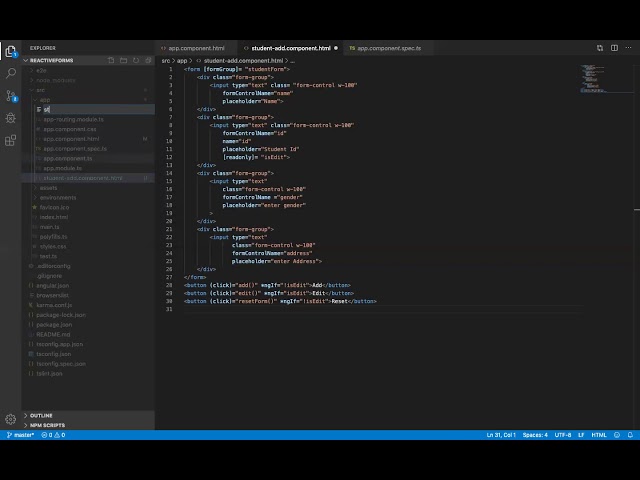Click the LF end-of-line selector
The width and height of the screenshot is (640, 480).
tap(581, 435)
